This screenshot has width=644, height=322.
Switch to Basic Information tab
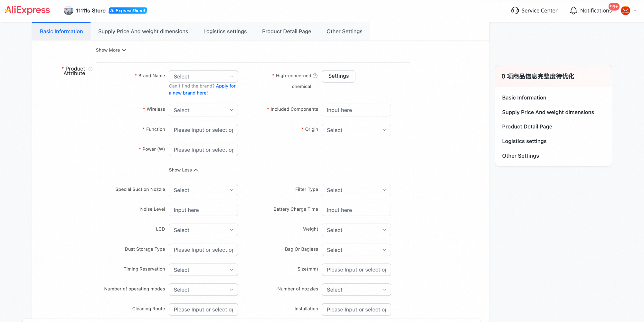(61, 31)
